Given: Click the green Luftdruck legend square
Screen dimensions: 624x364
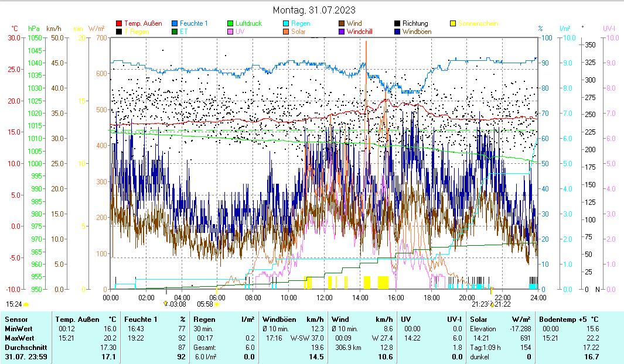Looking at the screenshot, I should [x=231, y=23].
